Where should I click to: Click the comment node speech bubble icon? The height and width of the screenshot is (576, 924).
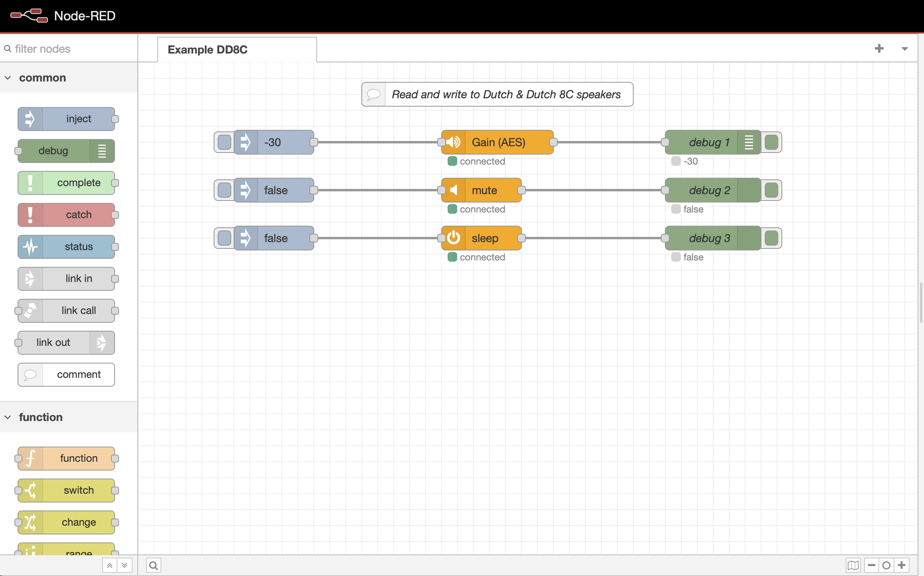click(x=30, y=374)
